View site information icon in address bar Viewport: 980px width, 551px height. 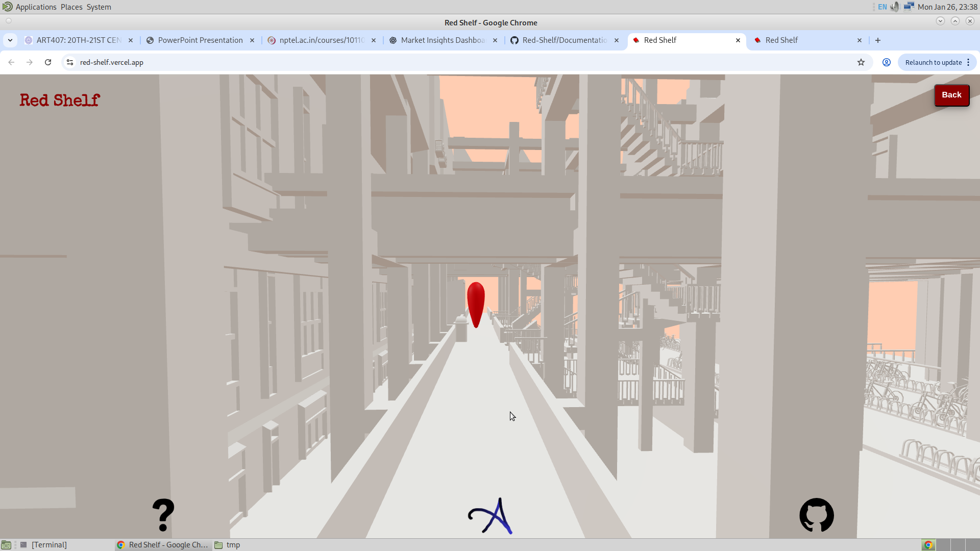coord(70,62)
